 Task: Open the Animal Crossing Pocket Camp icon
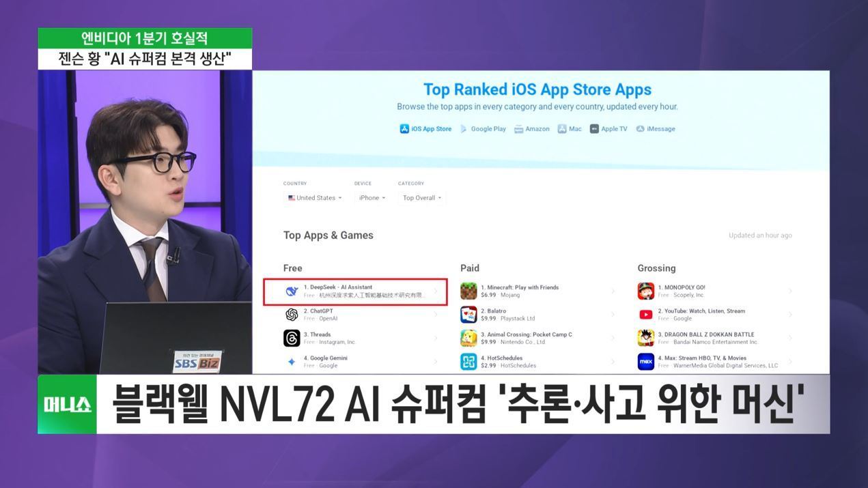468,338
